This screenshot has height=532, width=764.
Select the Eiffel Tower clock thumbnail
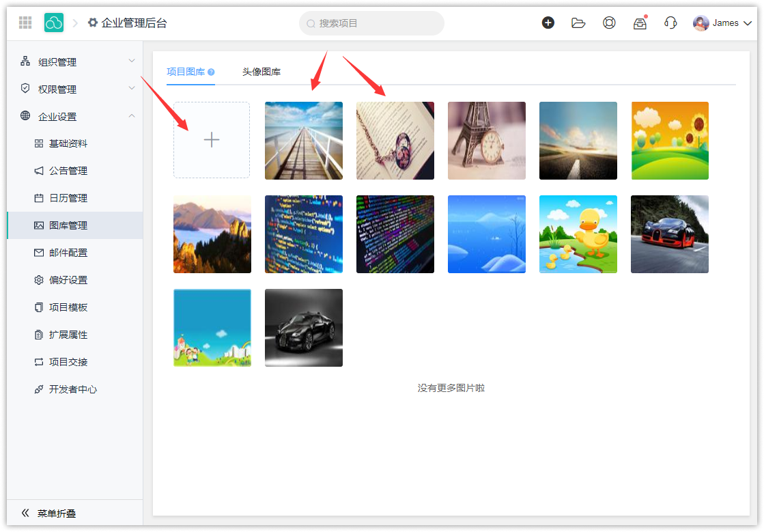pyautogui.click(x=487, y=140)
